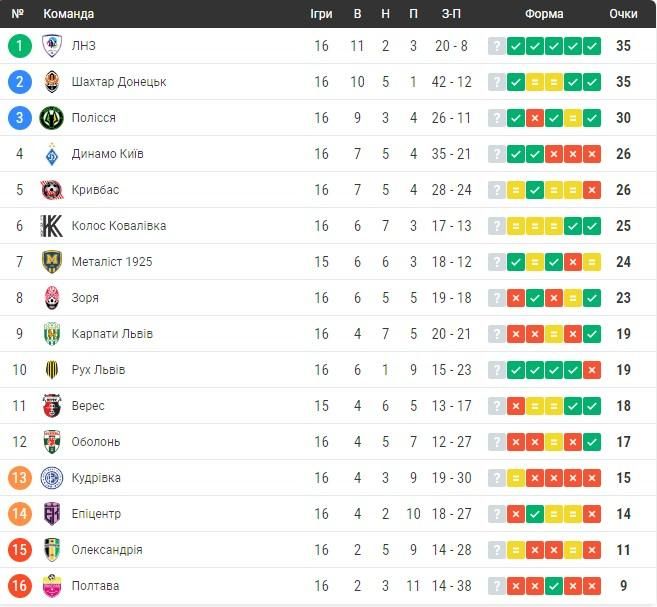Click the gray question mark in ЛНЗ form

click(496, 46)
